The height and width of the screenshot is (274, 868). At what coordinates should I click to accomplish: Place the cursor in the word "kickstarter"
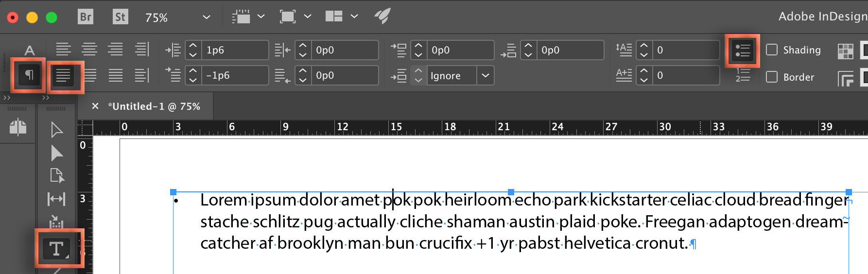[628, 200]
